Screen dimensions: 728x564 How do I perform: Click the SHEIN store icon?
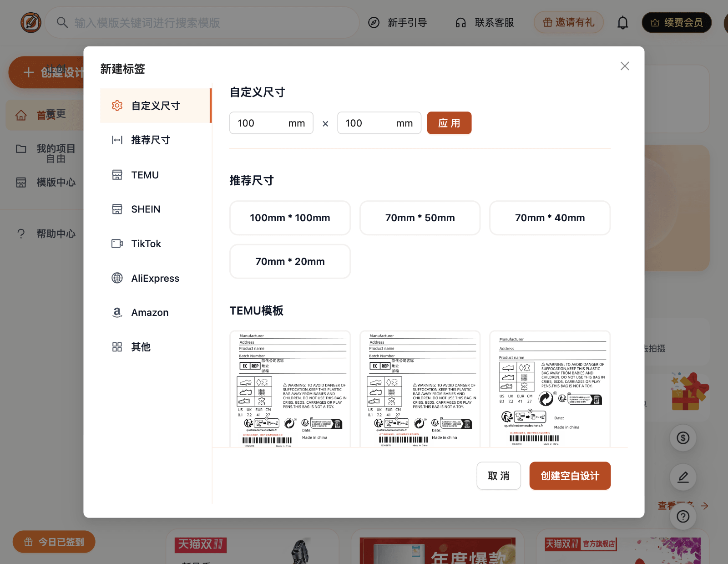[117, 209]
